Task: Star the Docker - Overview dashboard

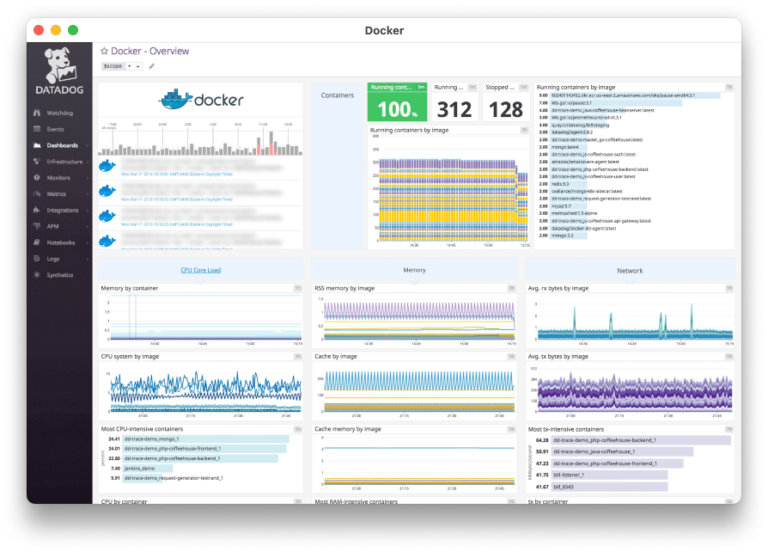Action: pos(104,51)
